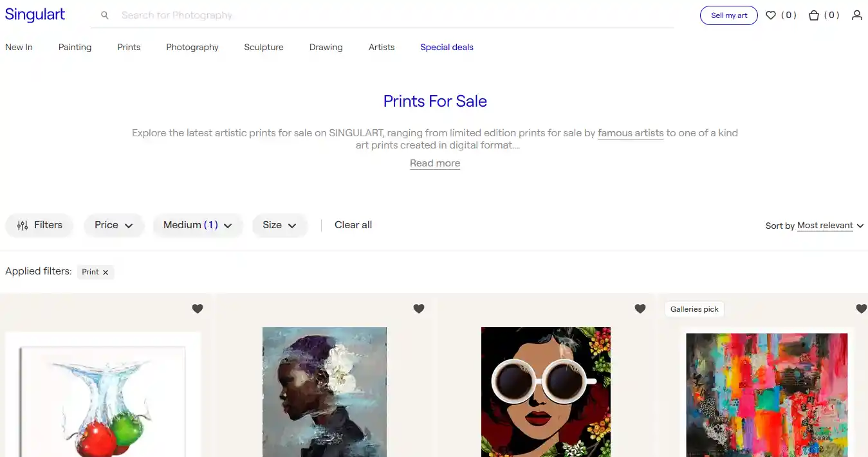Favorite the woman with sunglasses artwork
Viewport: 868px width, 457px height.
(640, 309)
